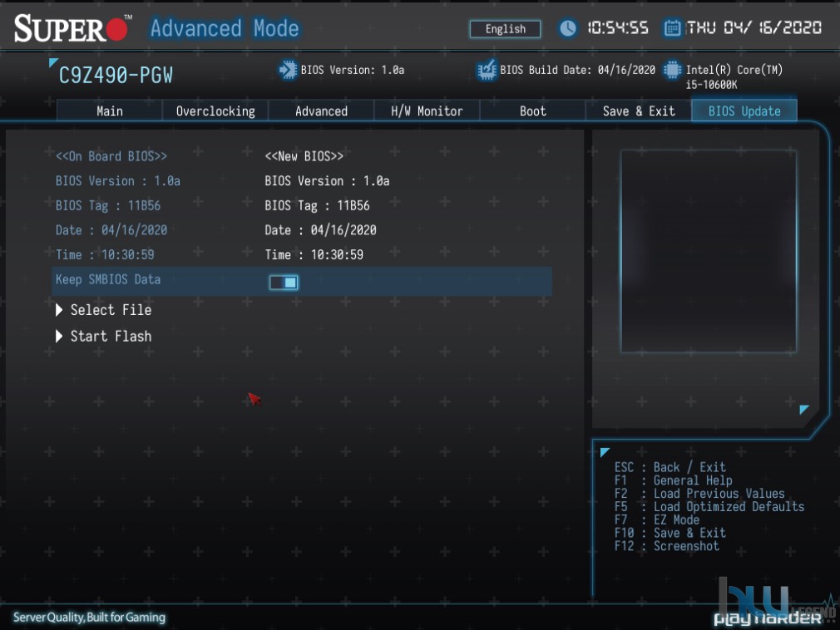Click the <<New BIOS>> heading
Viewport: 840px width, 630px height.
[304, 156]
